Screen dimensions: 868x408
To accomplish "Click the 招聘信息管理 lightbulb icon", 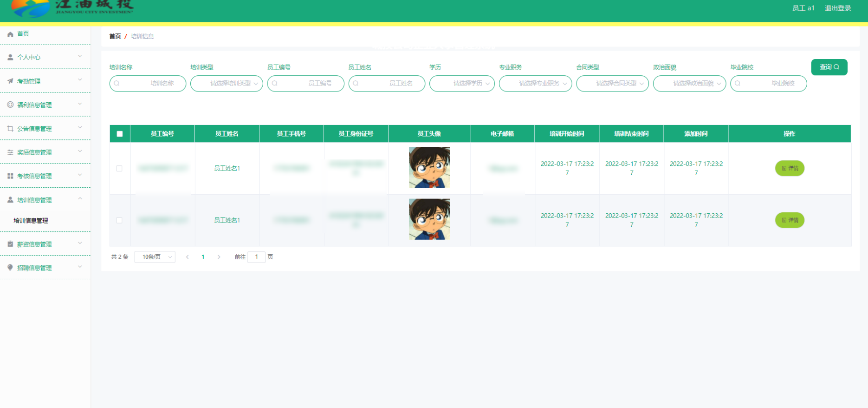I will pyautogui.click(x=10, y=267).
